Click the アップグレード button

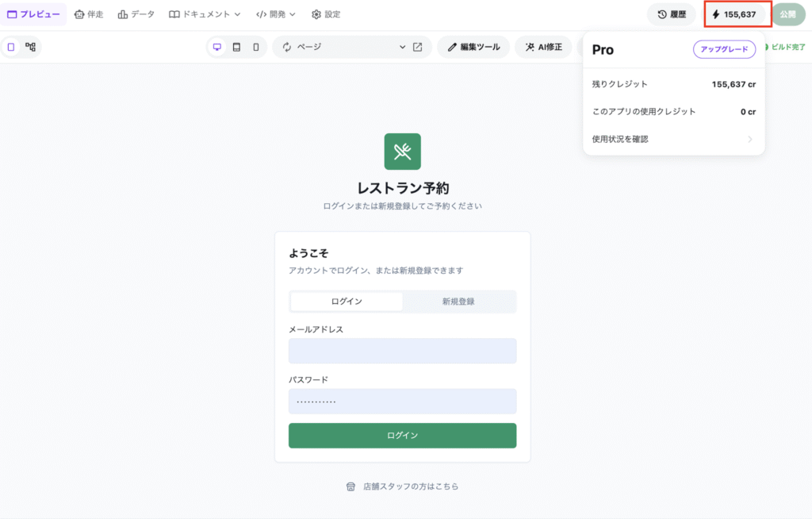pyautogui.click(x=724, y=49)
